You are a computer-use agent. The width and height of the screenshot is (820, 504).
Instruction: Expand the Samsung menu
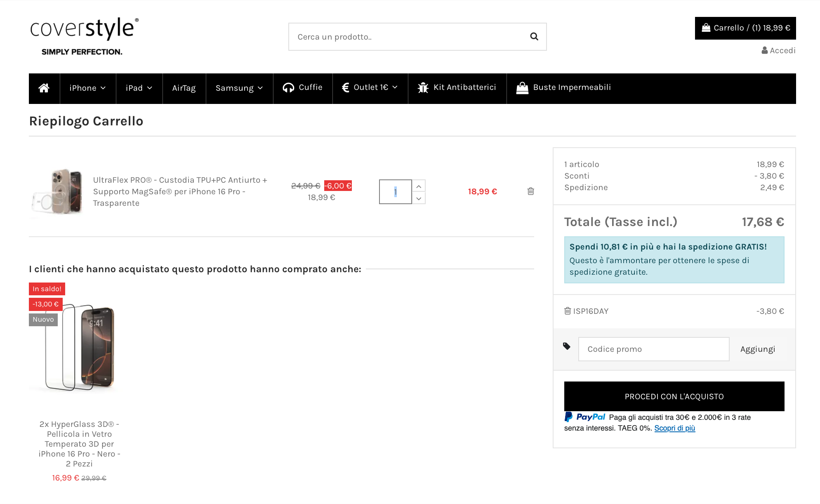pos(239,88)
